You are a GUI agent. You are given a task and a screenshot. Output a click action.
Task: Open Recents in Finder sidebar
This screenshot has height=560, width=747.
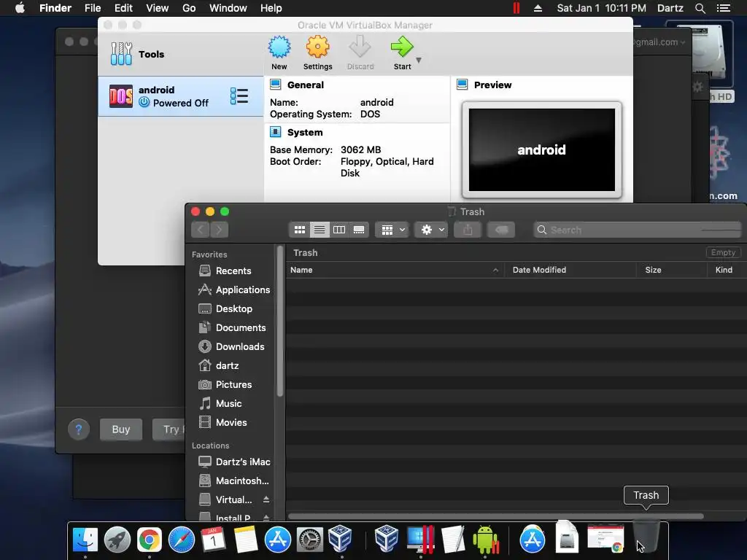(x=233, y=271)
